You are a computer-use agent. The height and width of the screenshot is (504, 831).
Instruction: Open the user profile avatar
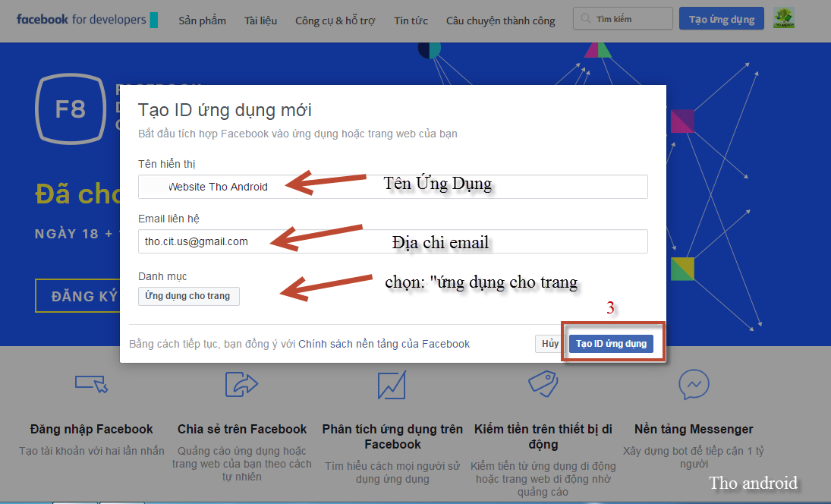tap(783, 18)
